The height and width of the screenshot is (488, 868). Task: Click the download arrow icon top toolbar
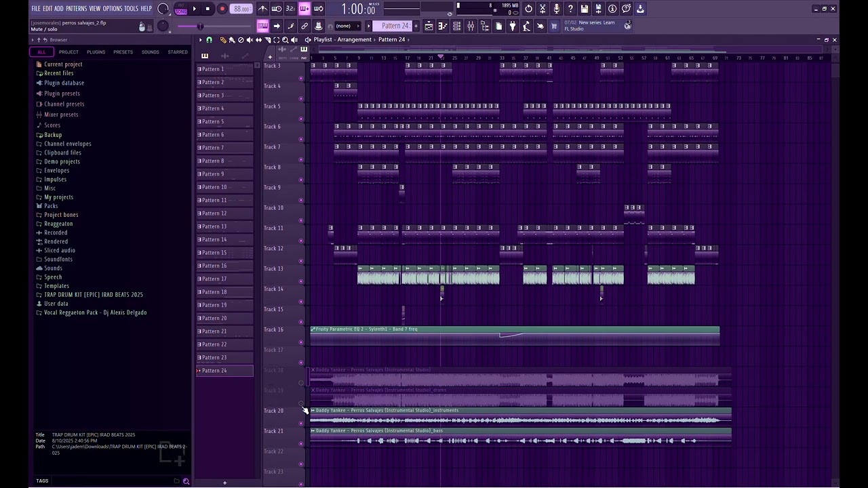click(640, 9)
